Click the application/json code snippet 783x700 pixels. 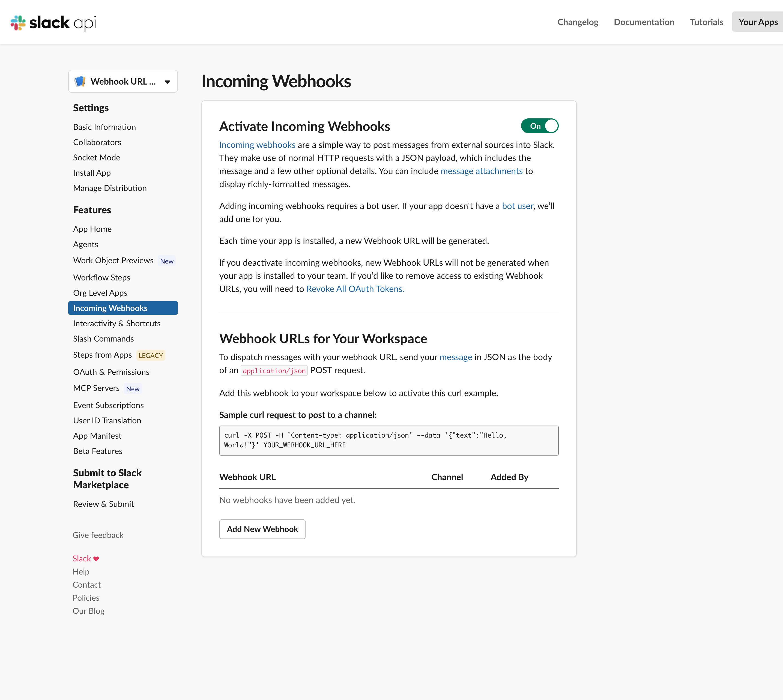(x=274, y=371)
